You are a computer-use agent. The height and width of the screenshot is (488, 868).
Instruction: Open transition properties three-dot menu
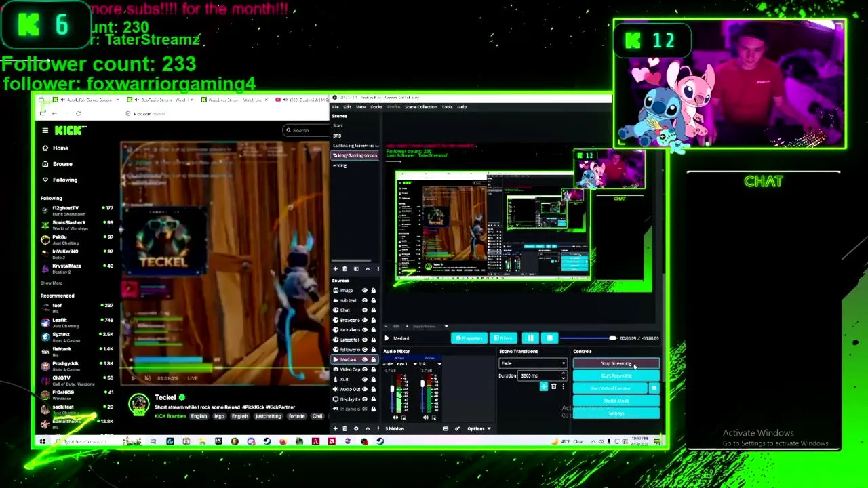click(x=563, y=386)
